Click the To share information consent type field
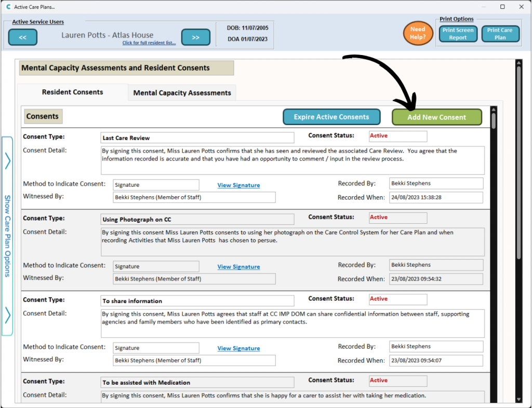 tap(197, 301)
